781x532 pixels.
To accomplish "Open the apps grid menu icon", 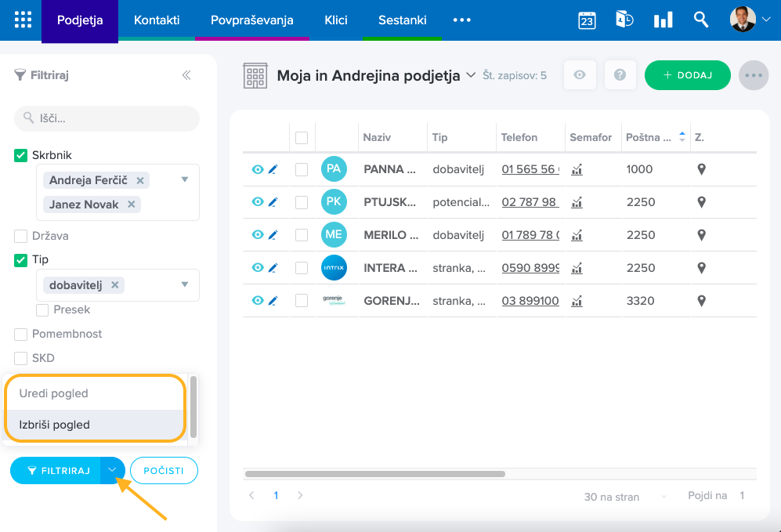I will [24, 20].
